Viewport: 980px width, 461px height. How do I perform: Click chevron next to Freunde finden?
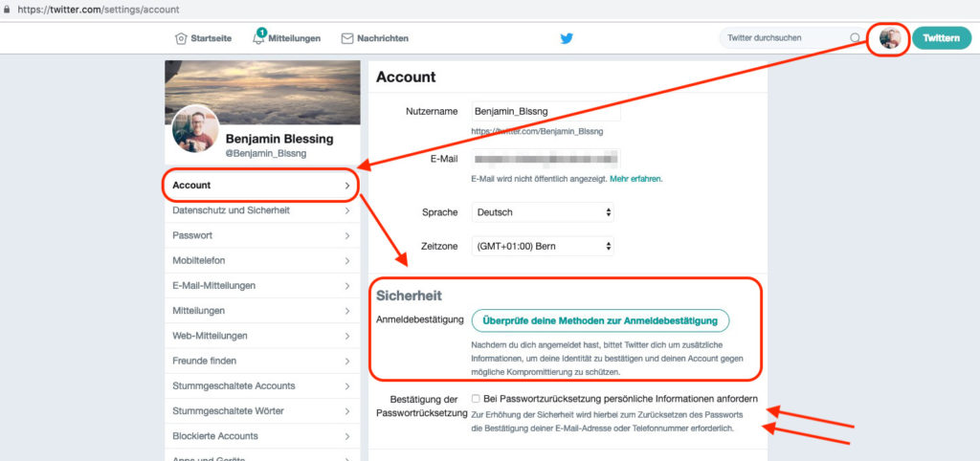(347, 362)
